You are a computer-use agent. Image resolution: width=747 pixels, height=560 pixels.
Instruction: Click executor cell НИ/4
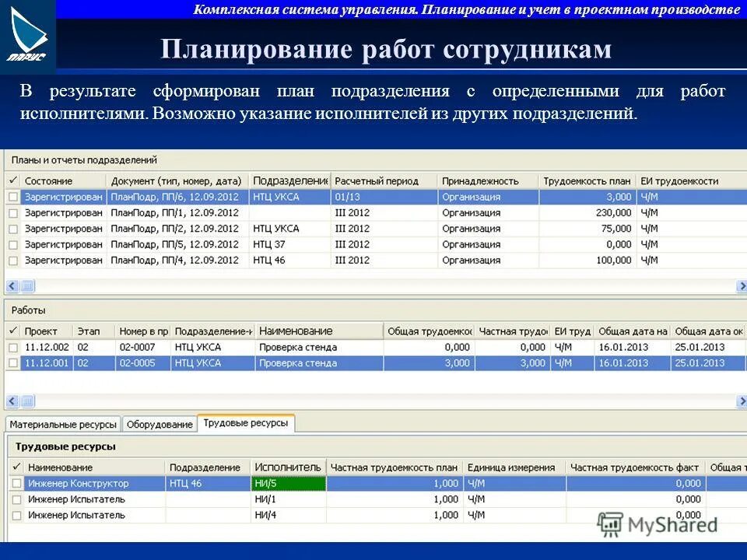tap(288, 515)
